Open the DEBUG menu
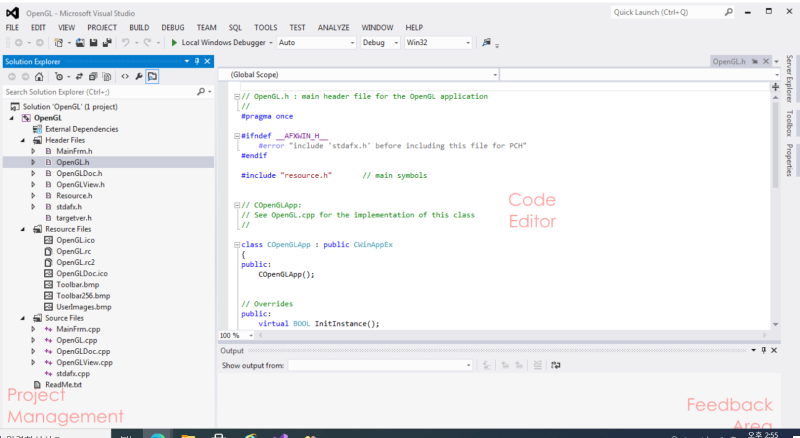Viewport: 800px width, 438px height. tap(173, 28)
